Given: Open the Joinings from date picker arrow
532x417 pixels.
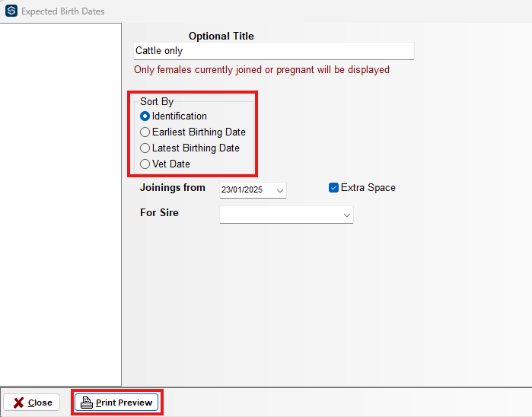Looking at the screenshot, I should pos(279,189).
